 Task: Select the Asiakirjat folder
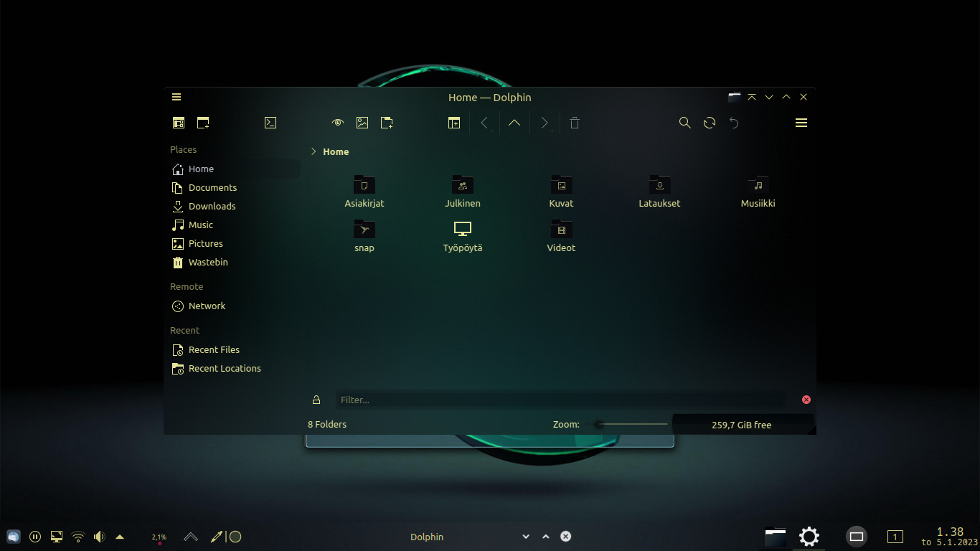(x=364, y=192)
